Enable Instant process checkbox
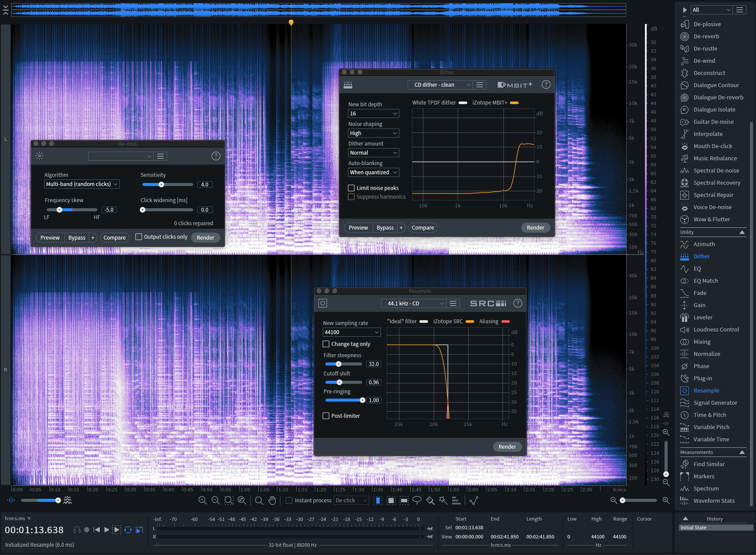 pos(289,501)
